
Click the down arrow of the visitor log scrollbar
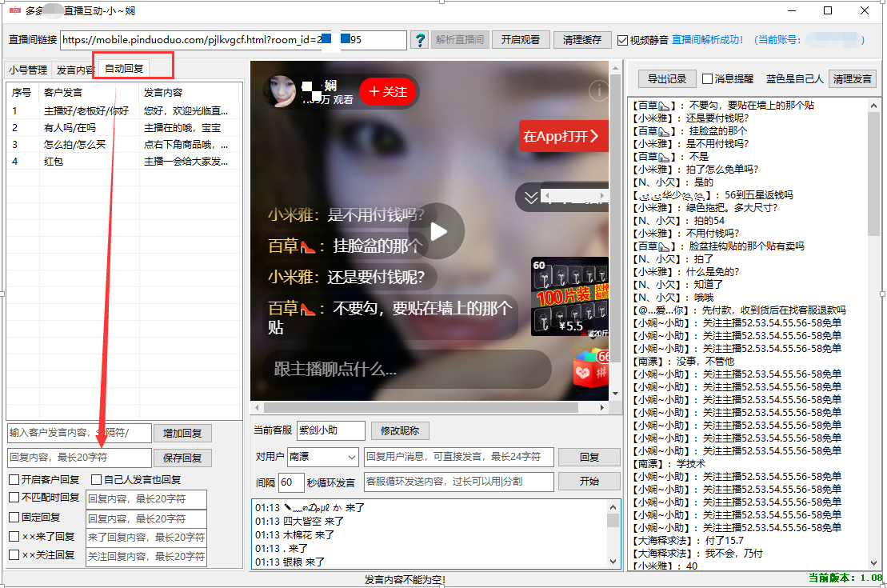613,562
